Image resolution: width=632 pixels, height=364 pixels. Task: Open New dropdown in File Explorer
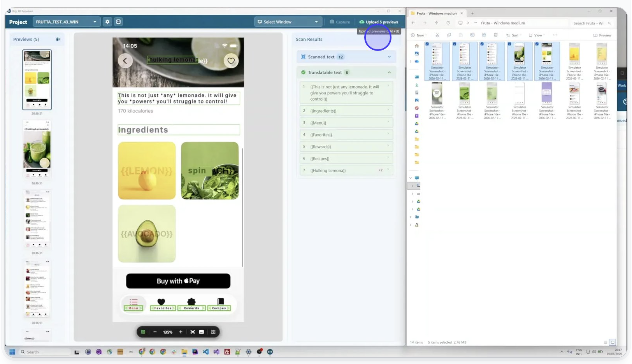419,35
